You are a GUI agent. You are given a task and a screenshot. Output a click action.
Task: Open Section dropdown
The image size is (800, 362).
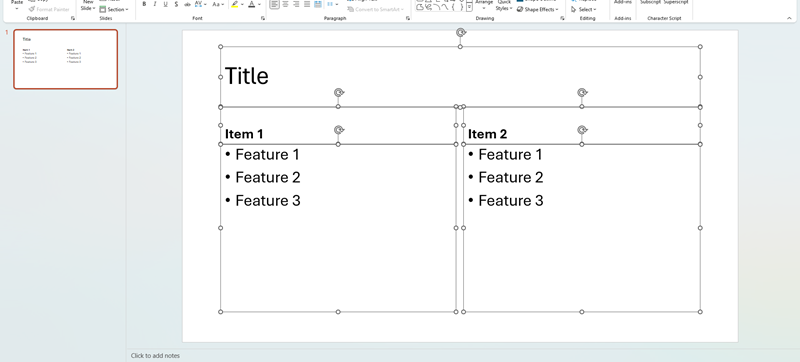pos(114,9)
